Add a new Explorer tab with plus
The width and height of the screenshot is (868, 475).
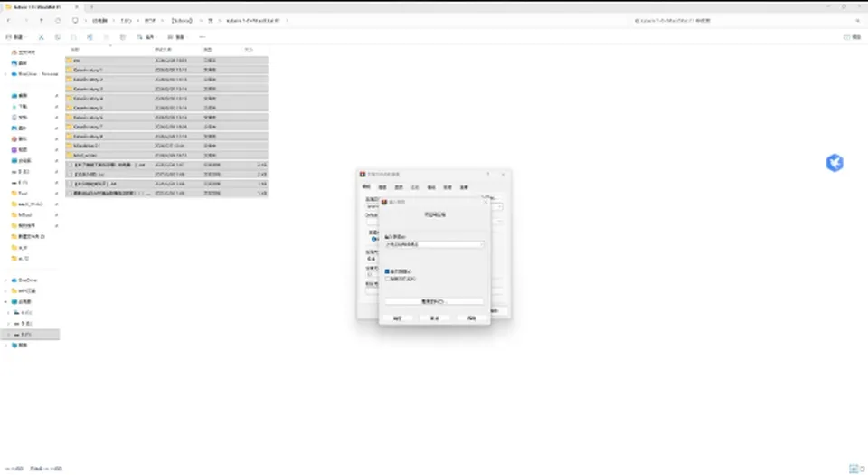(x=91, y=7)
